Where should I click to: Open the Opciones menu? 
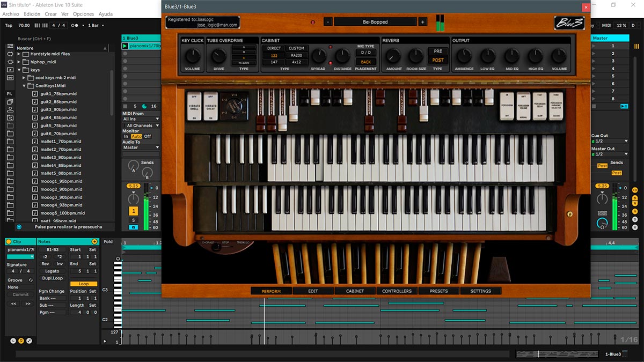(83, 14)
